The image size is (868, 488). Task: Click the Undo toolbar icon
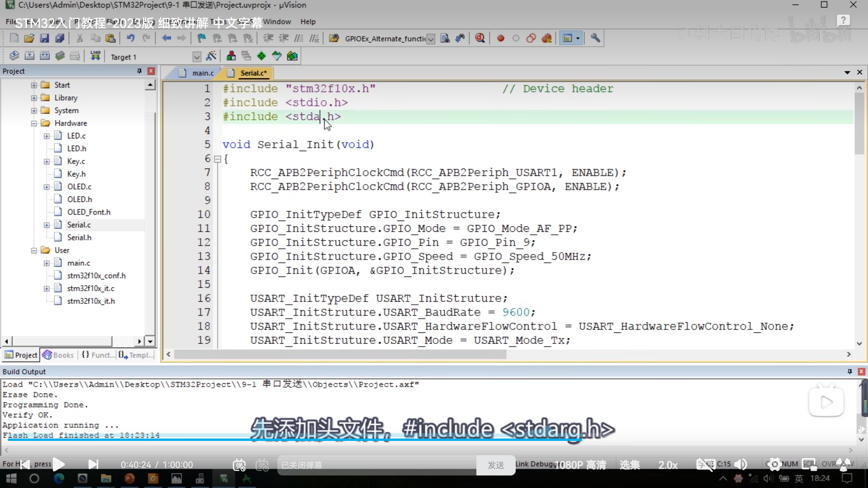(131, 38)
